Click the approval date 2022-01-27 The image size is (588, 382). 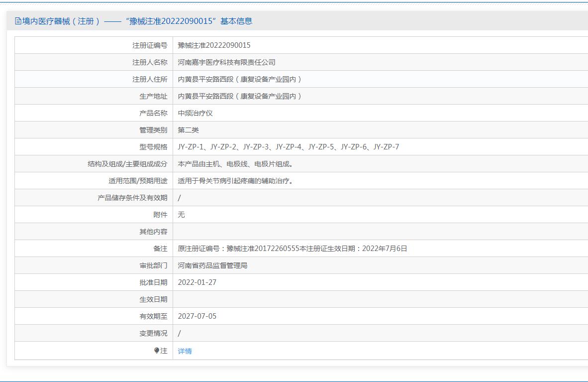(197, 282)
